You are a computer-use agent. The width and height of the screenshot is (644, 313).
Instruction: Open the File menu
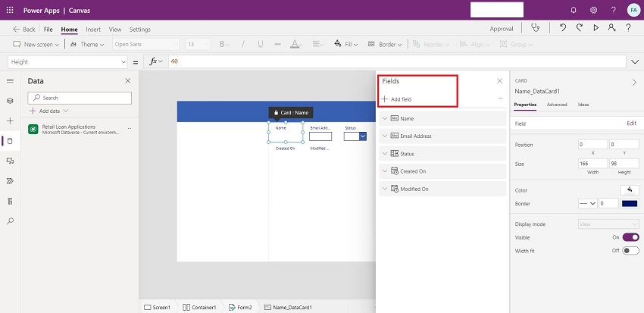48,29
